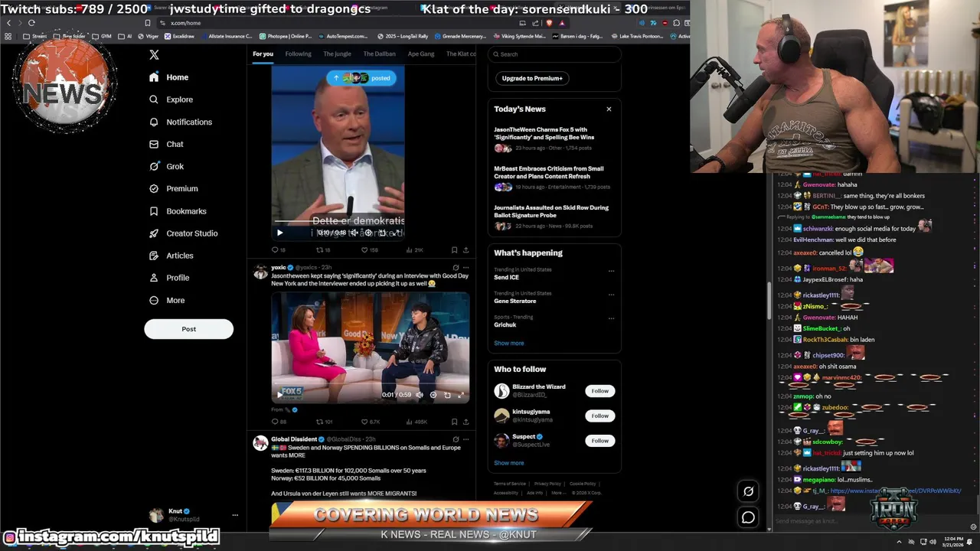Open the Explore page

pyautogui.click(x=171, y=99)
